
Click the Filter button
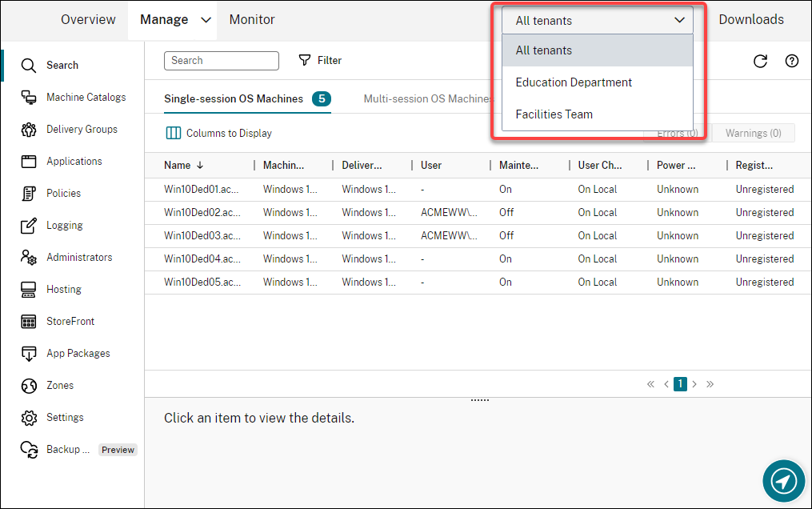point(320,61)
